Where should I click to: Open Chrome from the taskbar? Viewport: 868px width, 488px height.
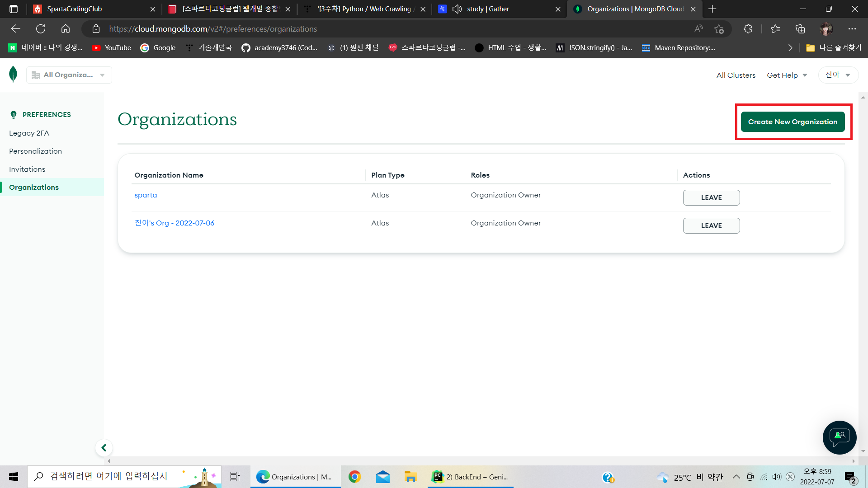pyautogui.click(x=354, y=477)
